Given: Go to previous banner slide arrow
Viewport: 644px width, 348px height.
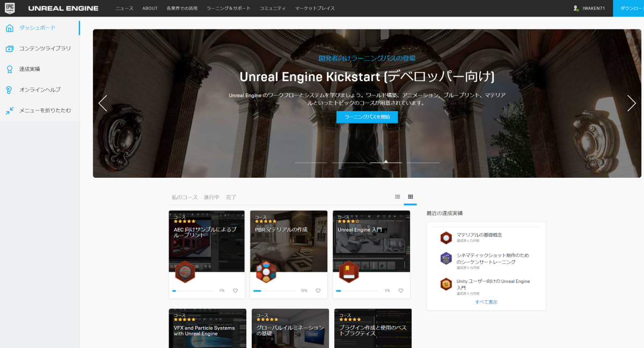Looking at the screenshot, I should 103,103.
